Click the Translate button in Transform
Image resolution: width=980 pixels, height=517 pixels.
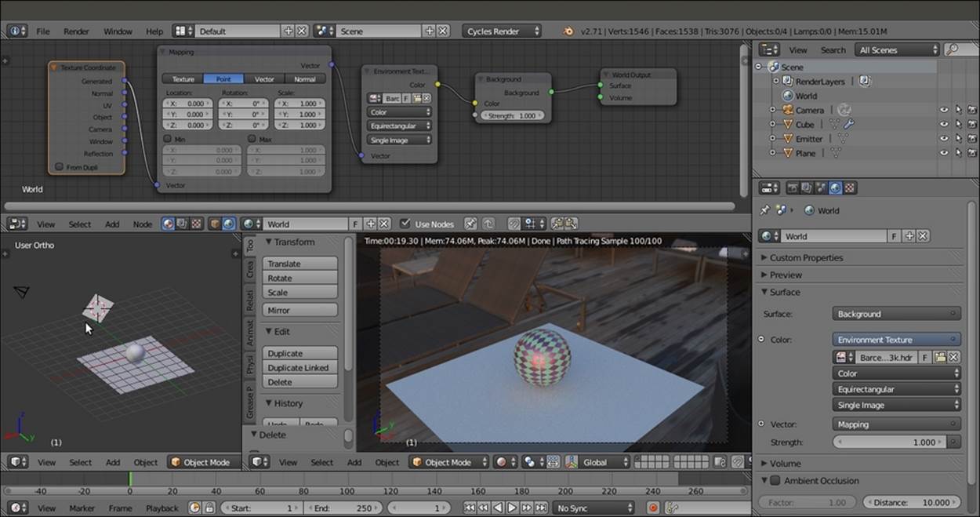coord(299,264)
